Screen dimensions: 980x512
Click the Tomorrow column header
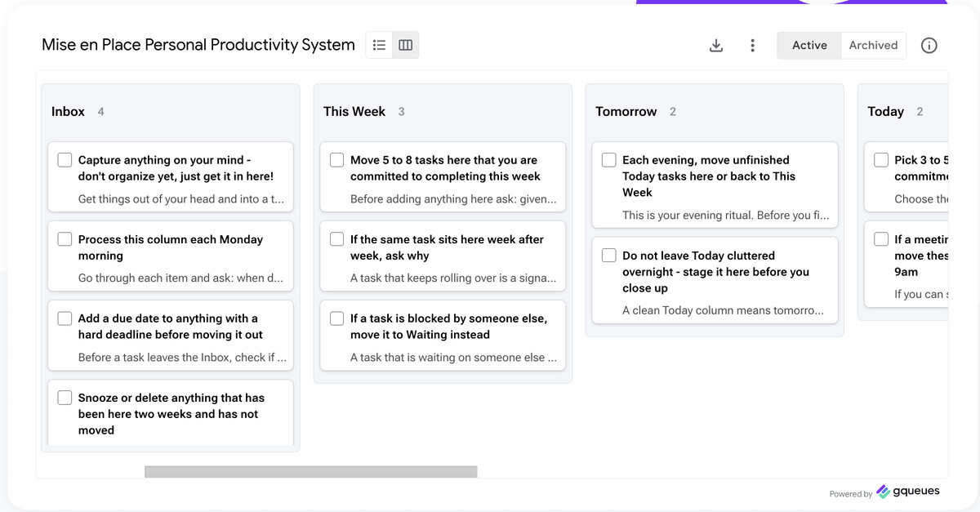coord(626,112)
